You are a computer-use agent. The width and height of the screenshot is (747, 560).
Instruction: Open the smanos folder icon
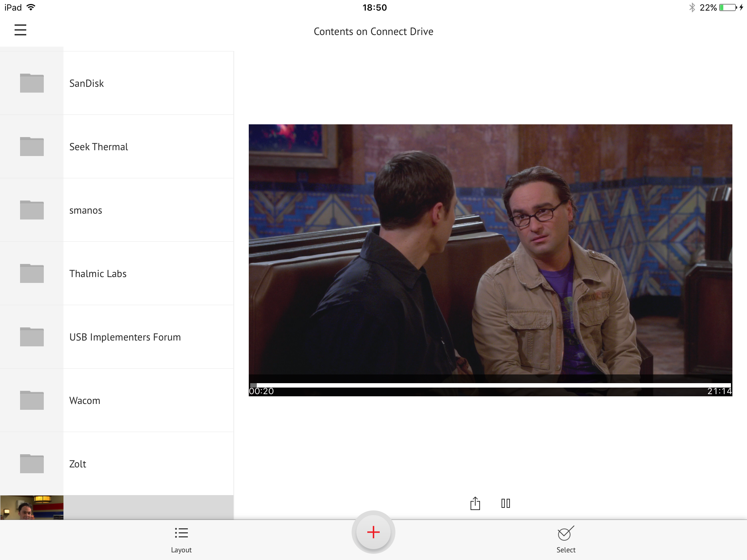pyautogui.click(x=32, y=210)
